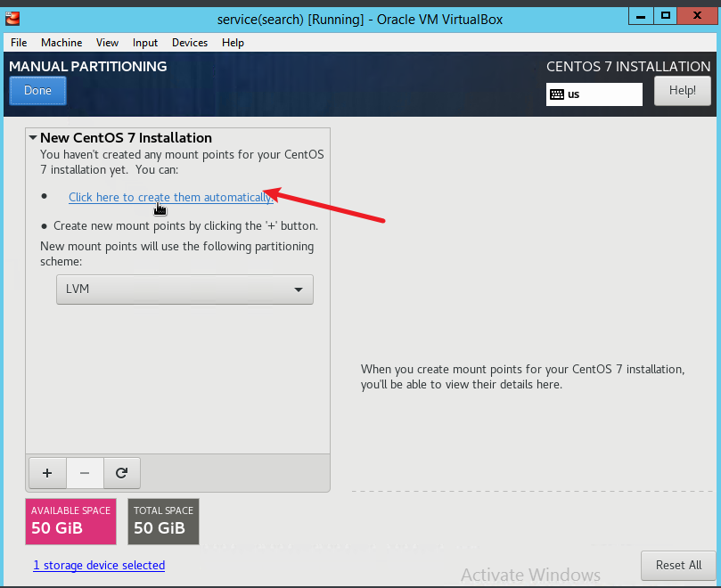Image resolution: width=721 pixels, height=588 pixels.
Task: Click the minus remove mount point button
Action: point(85,472)
